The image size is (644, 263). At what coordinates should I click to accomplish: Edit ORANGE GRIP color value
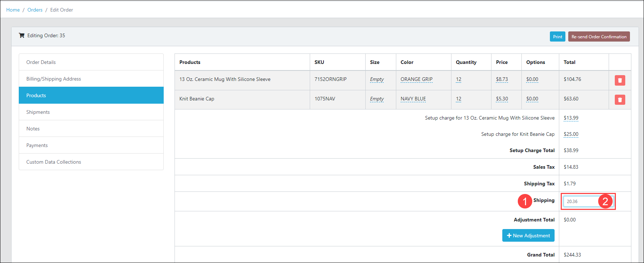coord(416,79)
